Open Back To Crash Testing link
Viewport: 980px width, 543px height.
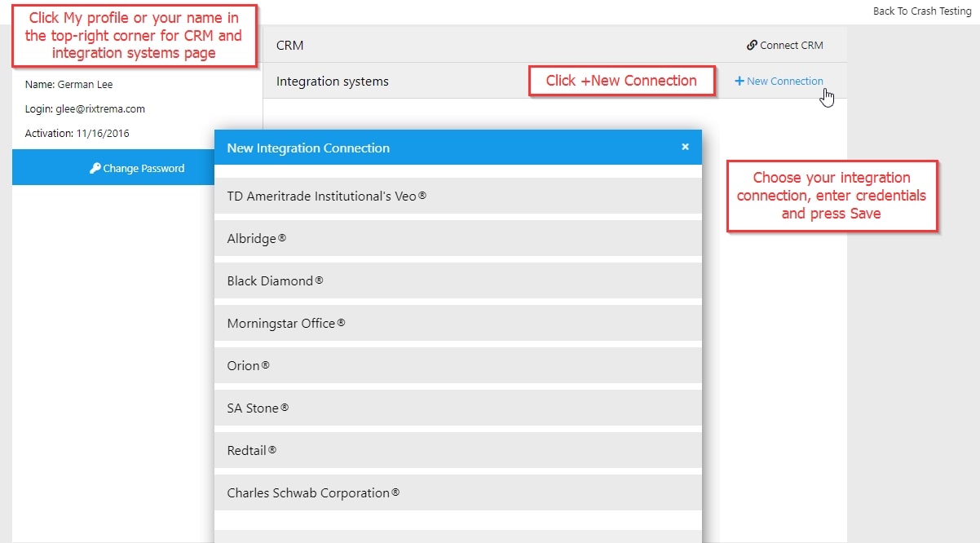921,11
